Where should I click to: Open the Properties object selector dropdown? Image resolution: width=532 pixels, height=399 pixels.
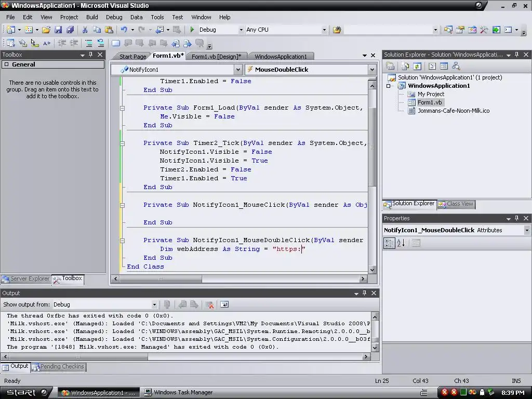(x=527, y=230)
